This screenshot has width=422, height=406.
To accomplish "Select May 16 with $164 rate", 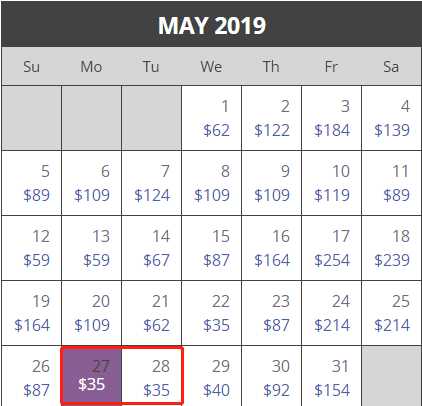I will pyautogui.click(x=271, y=248).
